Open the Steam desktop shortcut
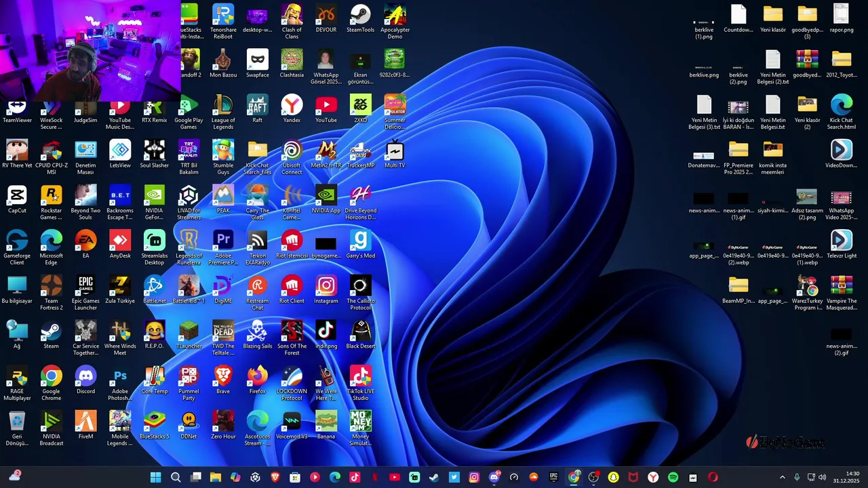The width and height of the screenshot is (868, 488). tap(51, 335)
